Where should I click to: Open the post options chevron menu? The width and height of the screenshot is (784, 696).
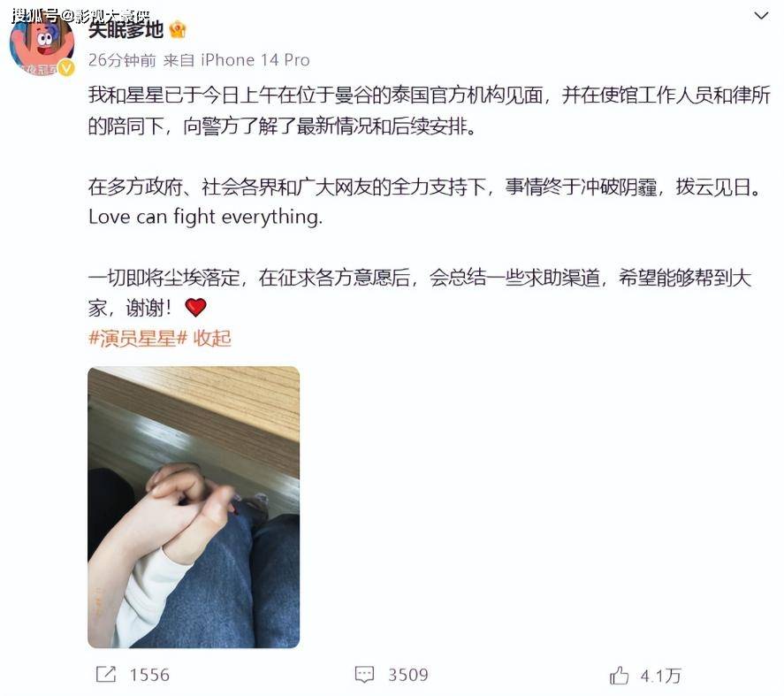tap(761, 16)
